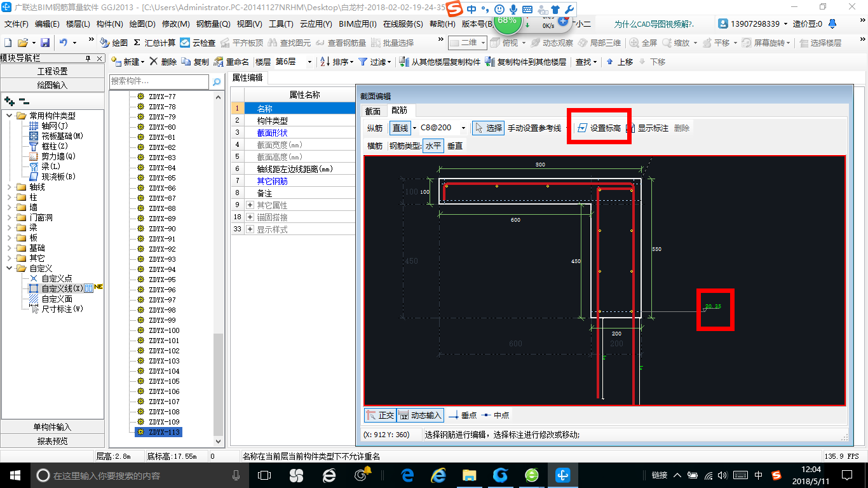Click the 设置标高 elevation icon

pos(583,128)
